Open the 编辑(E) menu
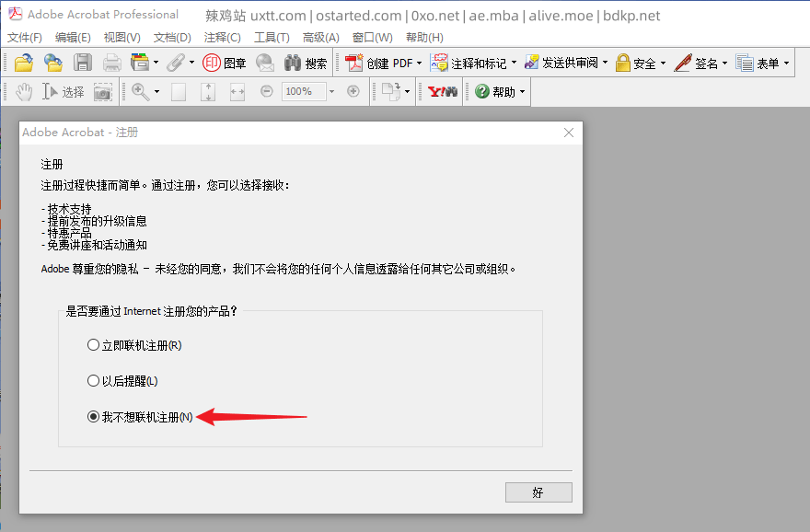Image resolution: width=810 pixels, height=532 pixels. point(73,38)
